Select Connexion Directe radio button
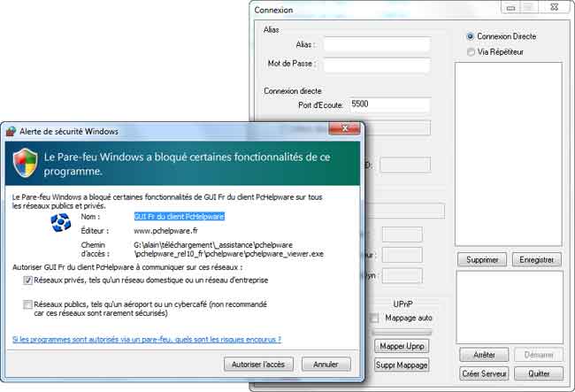Viewport: 575px width, 392px height. pos(470,36)
